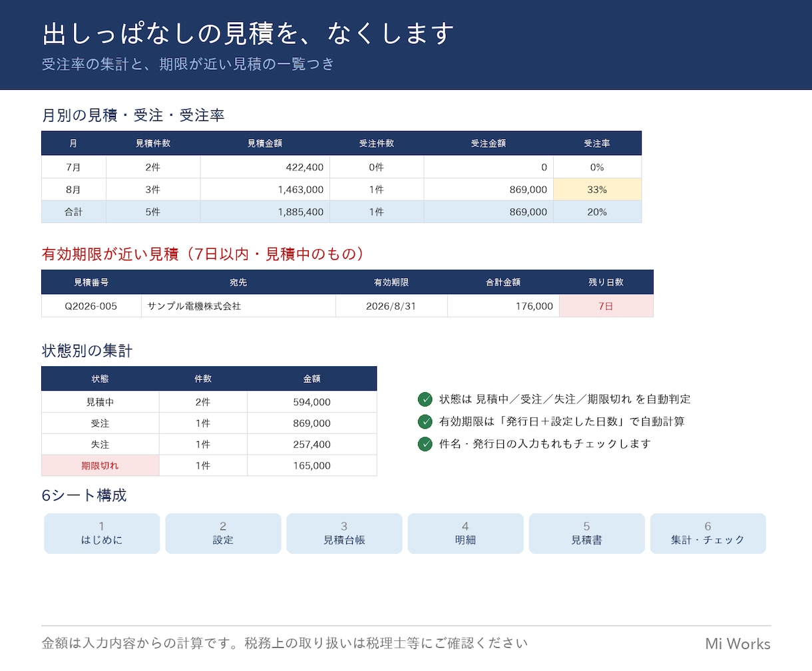Screen dimensions: 812x671
Task: Click the footer note about 税理士等にご確認ください
Action: pos(284,643)
